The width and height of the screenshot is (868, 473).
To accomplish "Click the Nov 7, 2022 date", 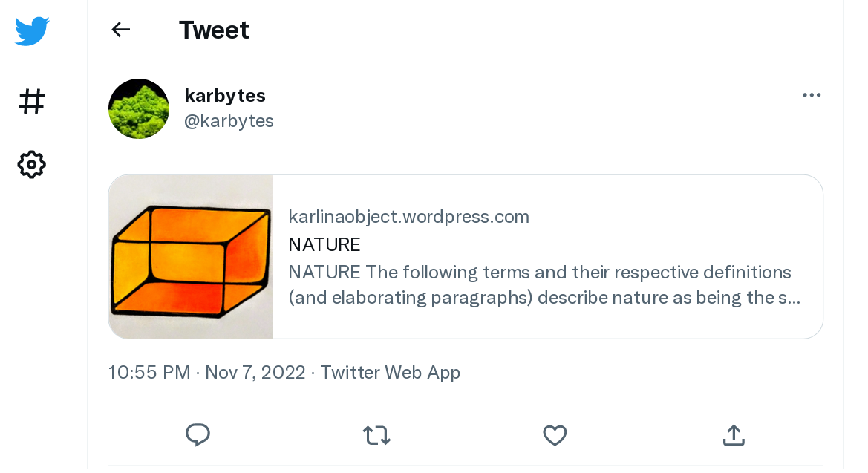I will coord(255,372).
